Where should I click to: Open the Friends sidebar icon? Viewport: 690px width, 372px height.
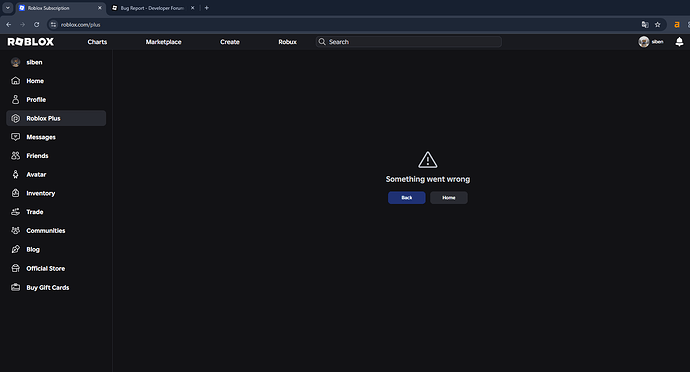pos(15,155)
